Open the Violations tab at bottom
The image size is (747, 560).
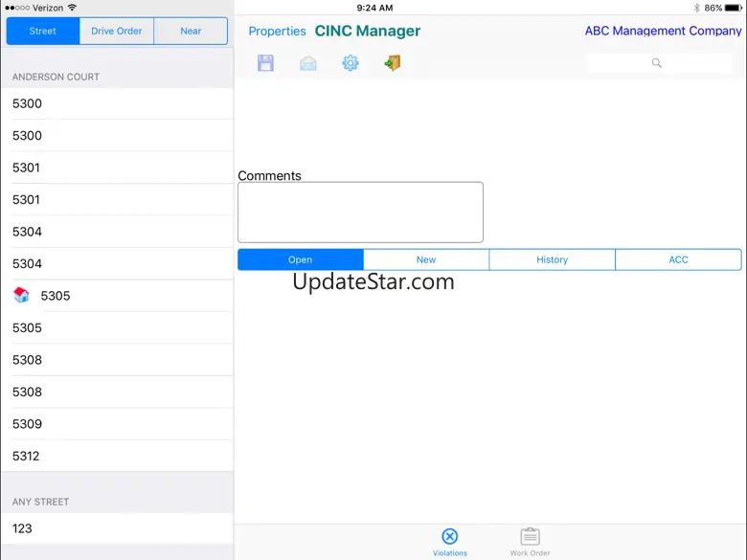point(450,543)
